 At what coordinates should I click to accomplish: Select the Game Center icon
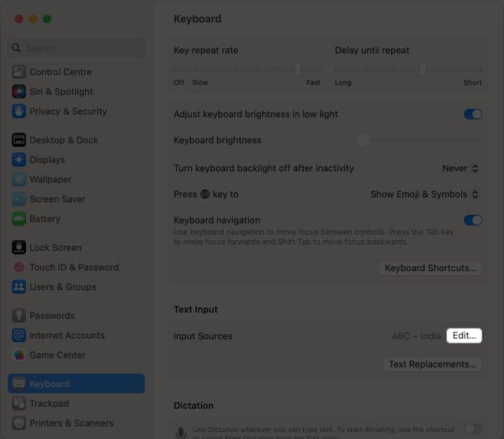[19, 355]
